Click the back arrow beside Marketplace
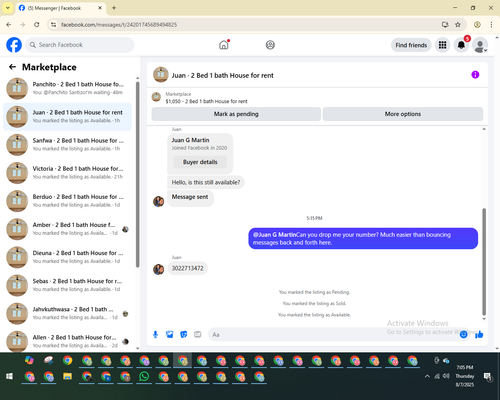500x400 pixels. click(x=12, y=67)
